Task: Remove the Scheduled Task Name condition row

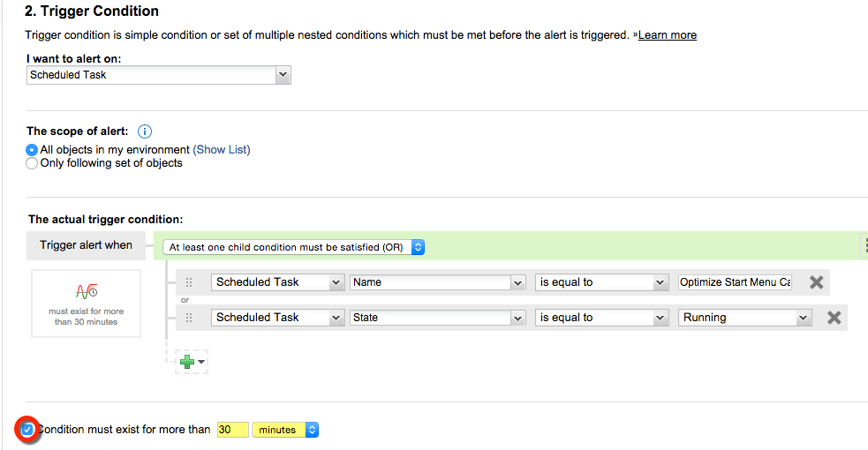Action: pos(817,282)
